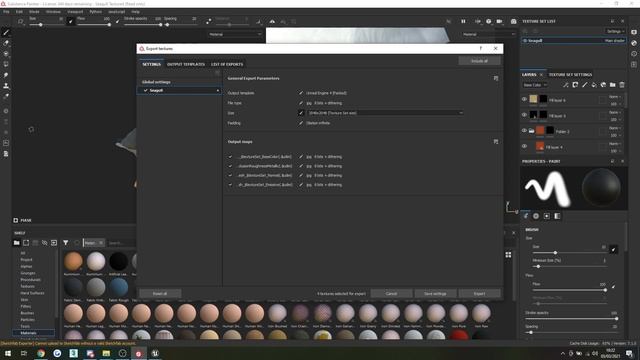Image resolution: width=640 pixels, height=360 pixels.
Task: Select the Clone stamp tool in left toolbar
Action: coord(6,86)
